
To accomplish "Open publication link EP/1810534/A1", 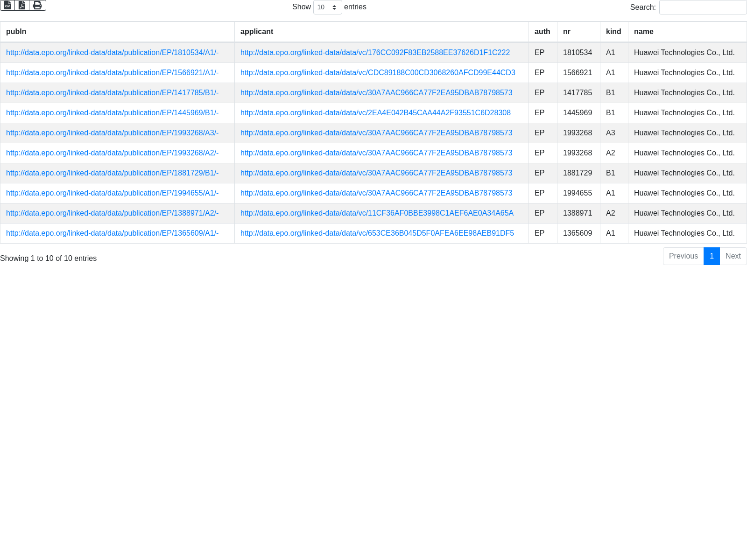I will coord(112,53).
